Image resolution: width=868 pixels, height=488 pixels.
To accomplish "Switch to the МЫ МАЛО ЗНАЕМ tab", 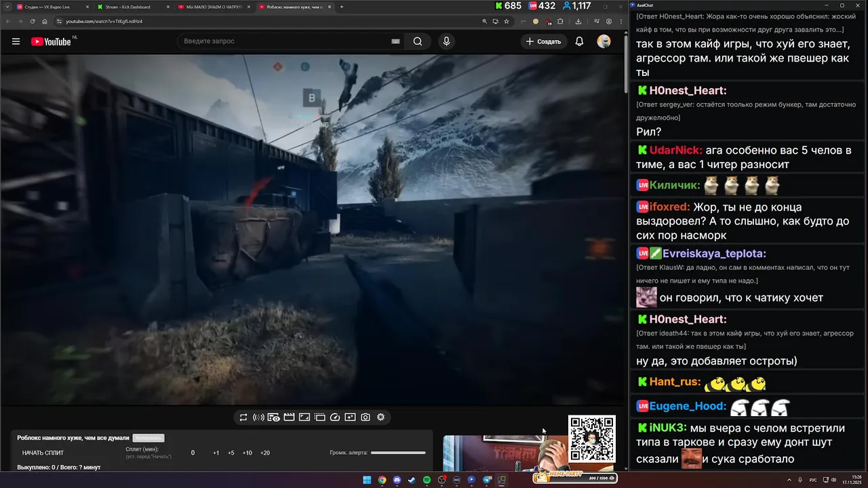I will (214, 7).
